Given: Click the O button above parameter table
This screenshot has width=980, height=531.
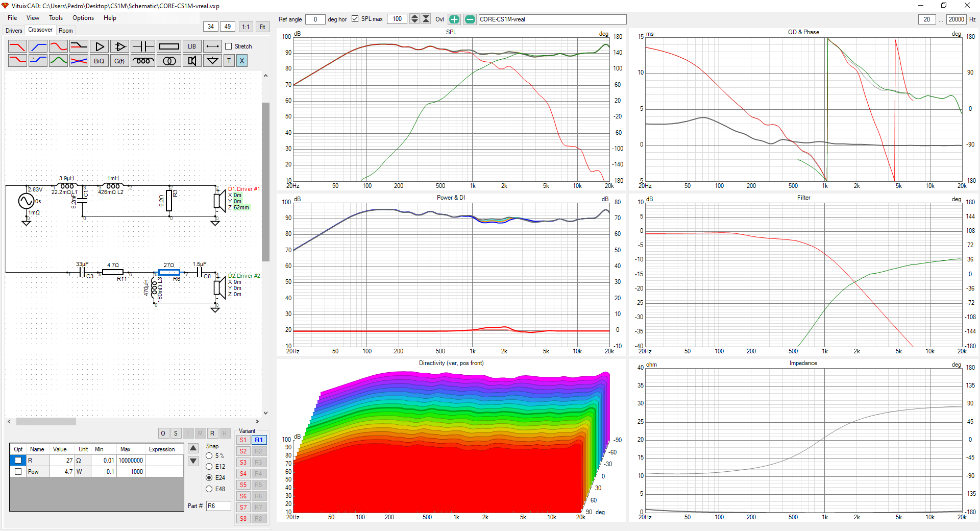Looking at the screenshot, I should 163,433.
